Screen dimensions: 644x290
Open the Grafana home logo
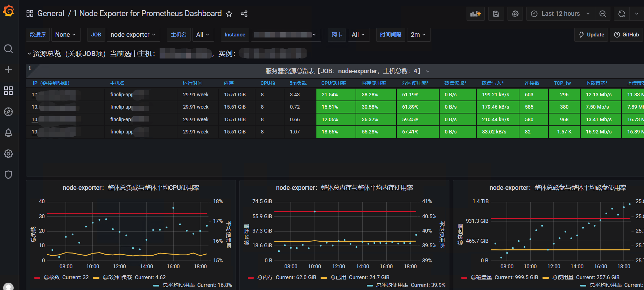[x=8, y=11]
